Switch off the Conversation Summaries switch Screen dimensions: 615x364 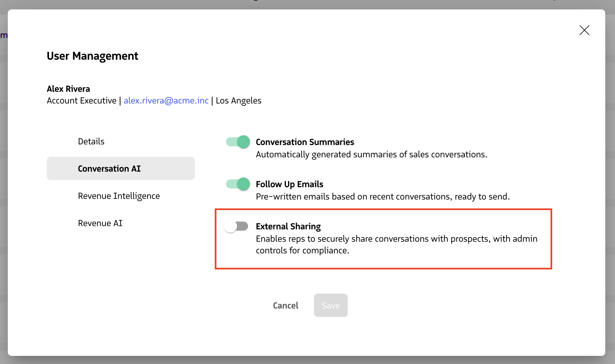238,142
